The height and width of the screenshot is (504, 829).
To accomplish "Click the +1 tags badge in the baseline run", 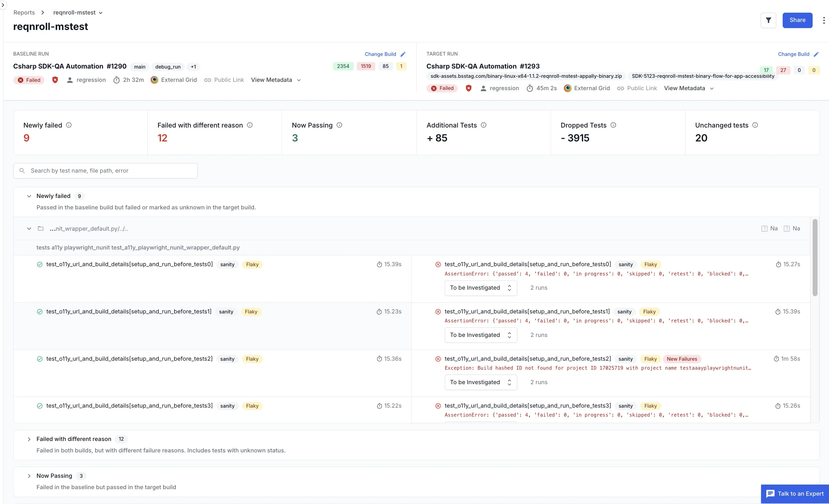I will (193, 67).
